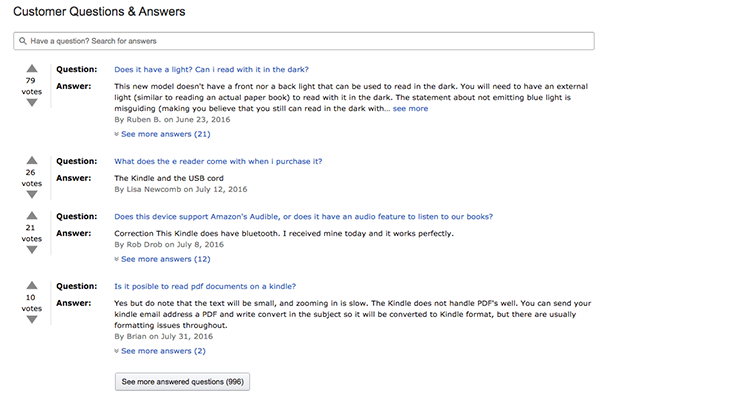The image size is (750, 400).
Task: Downvote the question with 21 votes
Action: click(x=31, y=251)
